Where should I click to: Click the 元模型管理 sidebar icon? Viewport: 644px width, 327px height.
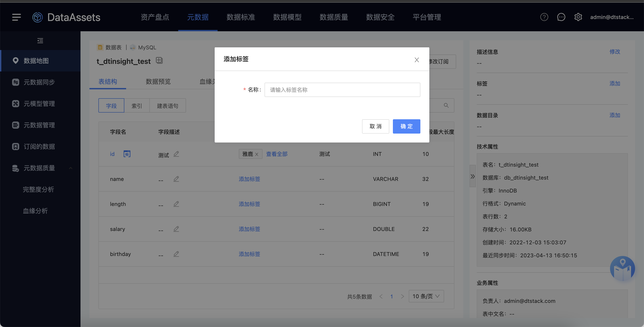[15, 104]
